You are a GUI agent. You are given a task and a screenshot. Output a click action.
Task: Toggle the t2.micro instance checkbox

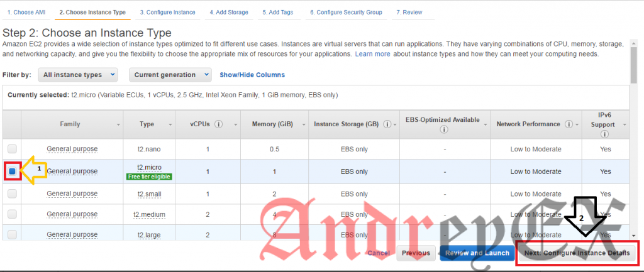pos(13,171)
